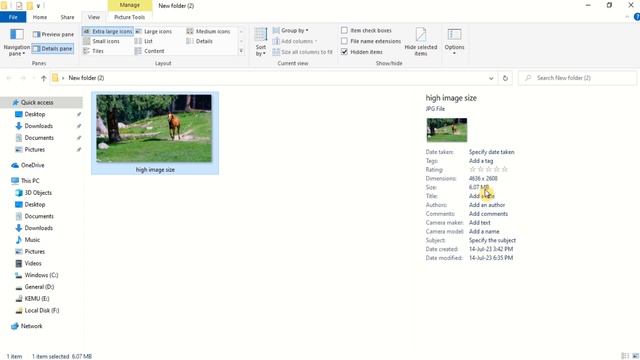Open KEMU (E:) drive
This screenshot has width=640, height=360.
tap(37, 299)
